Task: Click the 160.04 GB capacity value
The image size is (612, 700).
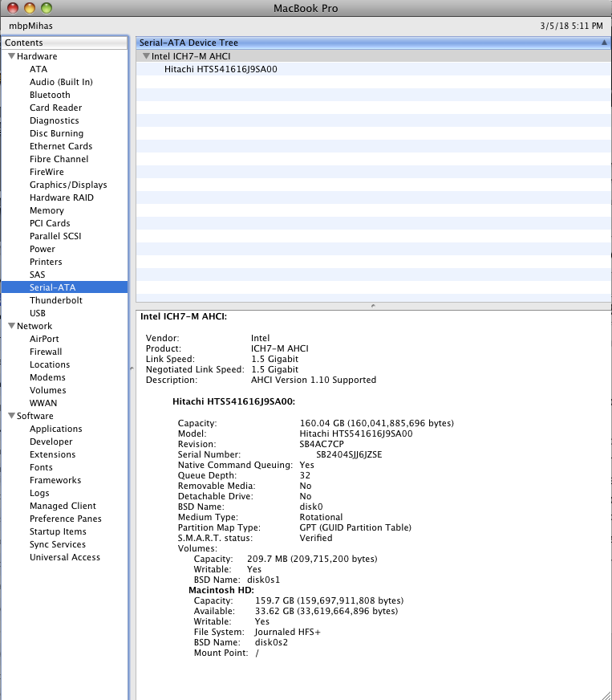Action: (x=376, y=423)
